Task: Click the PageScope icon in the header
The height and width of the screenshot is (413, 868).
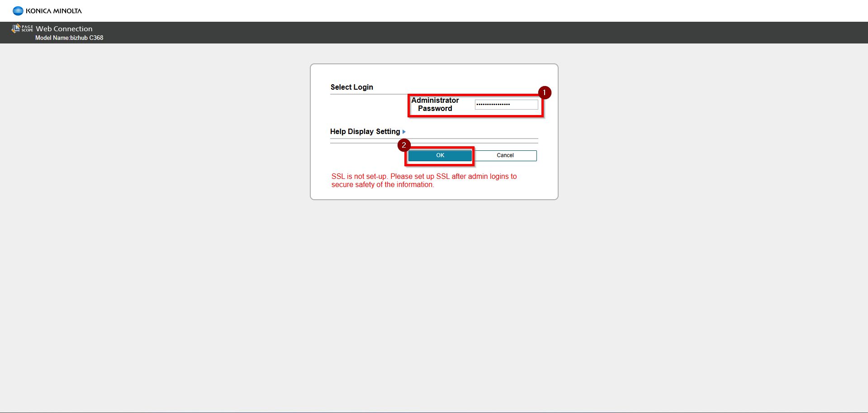Action: 15,29
